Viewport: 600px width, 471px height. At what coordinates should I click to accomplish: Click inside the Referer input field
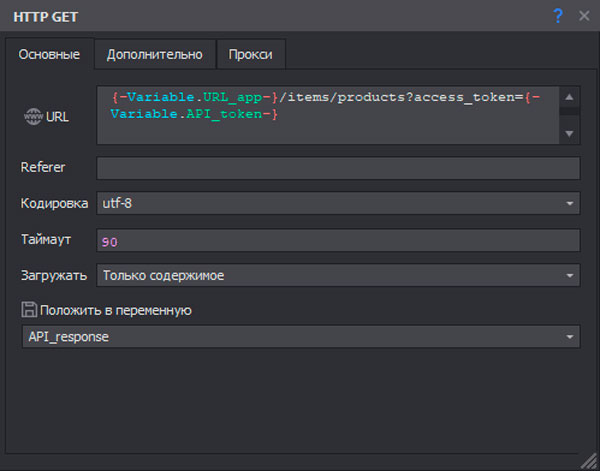click(338, 168)
